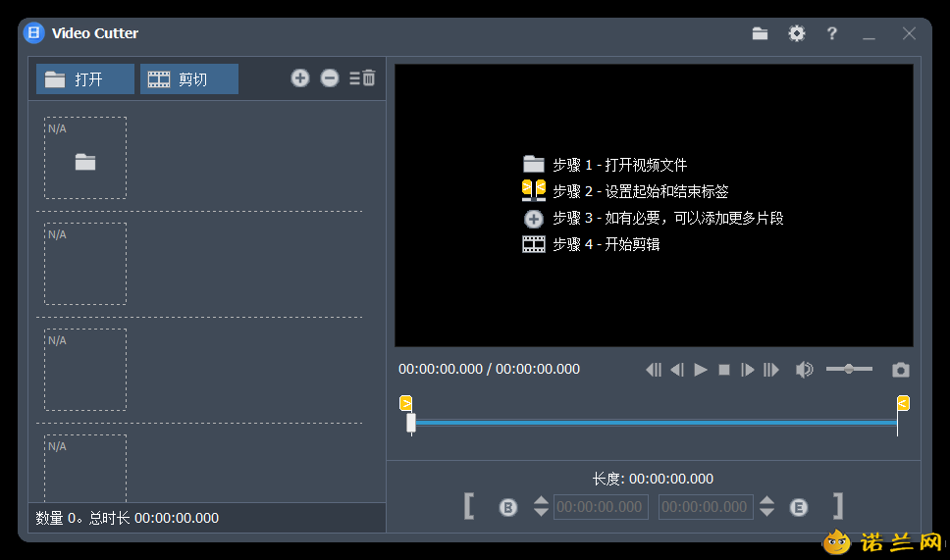Click the B start point button
Screen dimensions: 950x560
tap(508, 507)
